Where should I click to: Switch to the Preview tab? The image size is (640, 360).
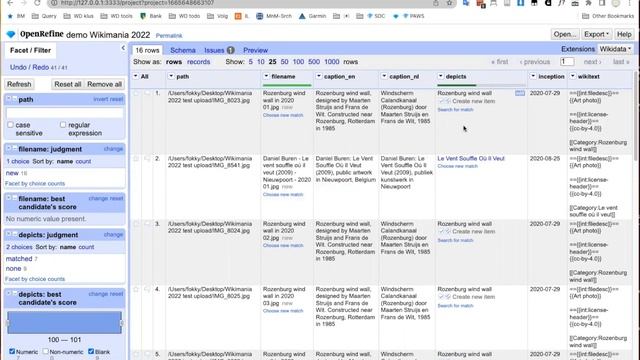point(256,50)
